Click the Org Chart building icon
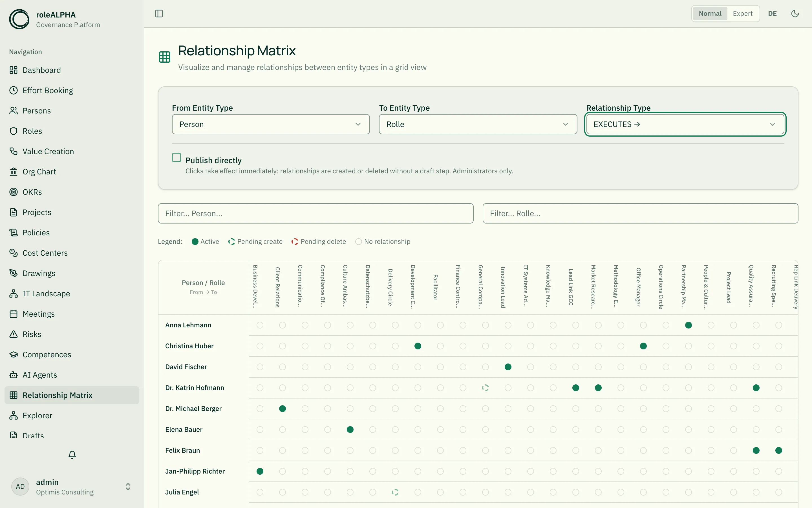 click(14, 172)
